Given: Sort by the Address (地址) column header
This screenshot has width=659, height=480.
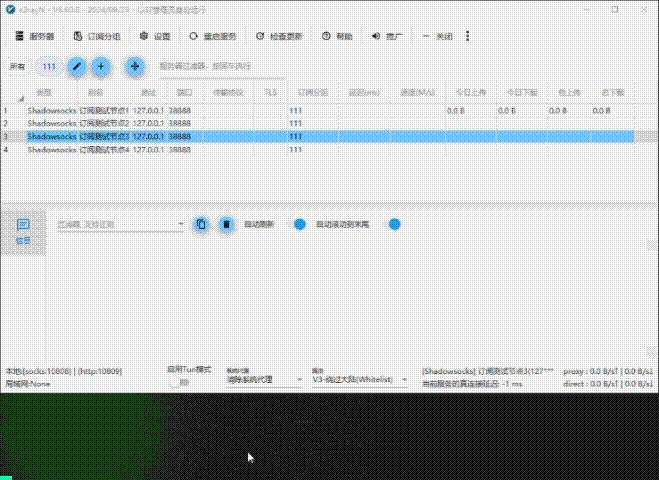Looking at the screenshot, I should pyautogui.click(x=149, y=92).
